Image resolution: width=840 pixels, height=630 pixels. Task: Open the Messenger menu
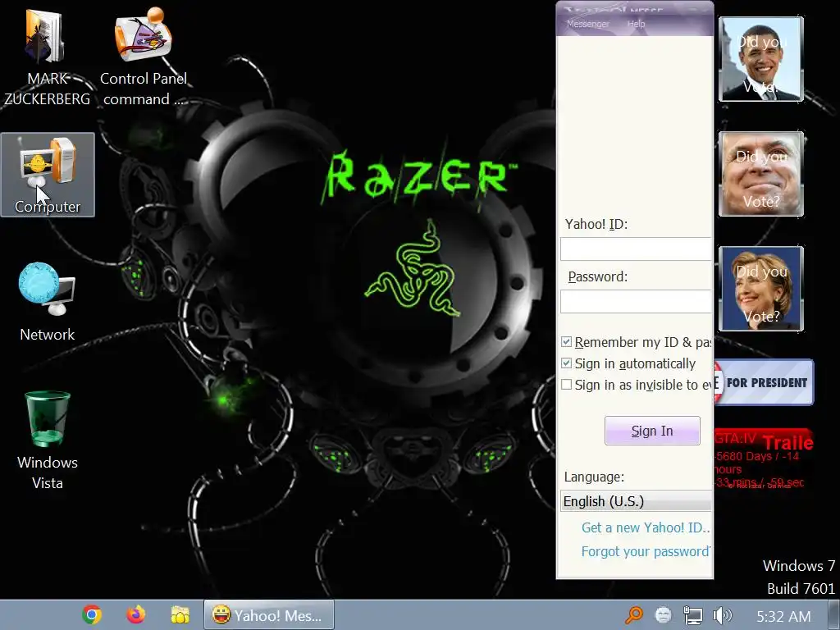(587, 24)
